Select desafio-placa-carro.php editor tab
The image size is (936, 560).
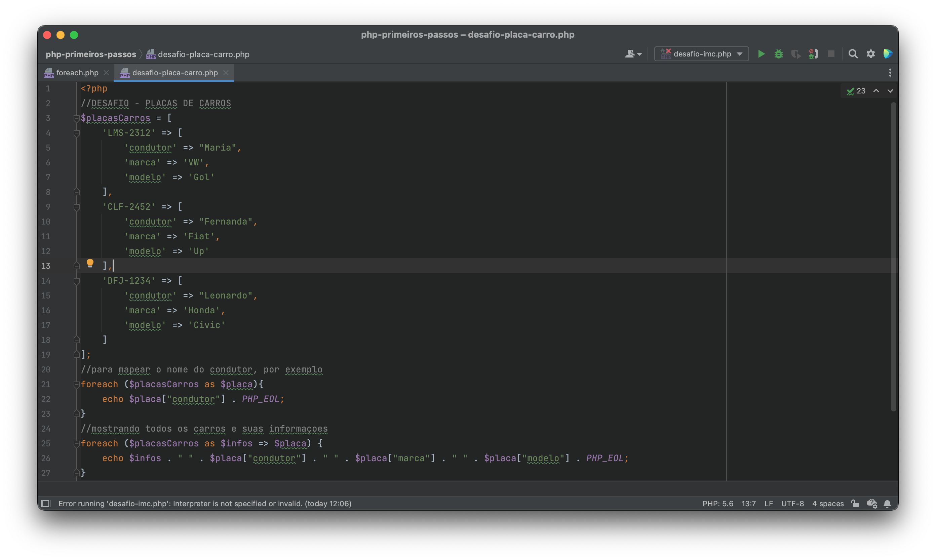[x=174, y=73]
